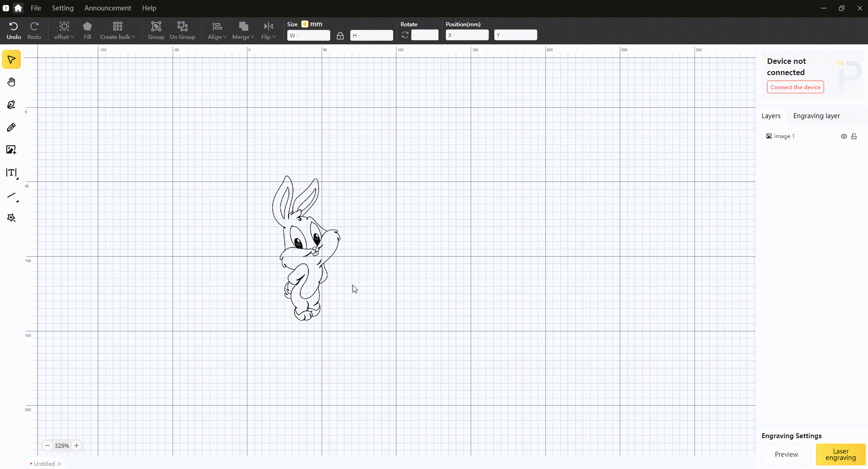Go to home screen icon
The width and height of the screenshot is (868, 469).
click(x=18, y=8)
